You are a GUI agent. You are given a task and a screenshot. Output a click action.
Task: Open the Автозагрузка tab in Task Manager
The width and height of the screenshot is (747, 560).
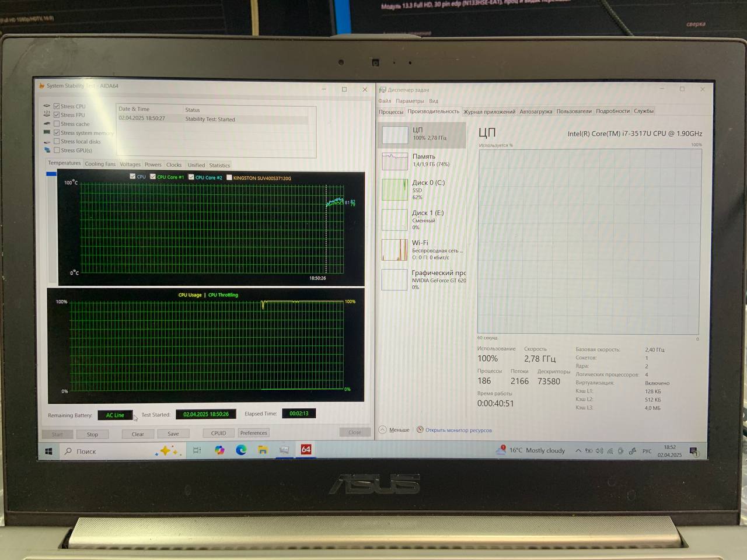(x=535, y=111)
